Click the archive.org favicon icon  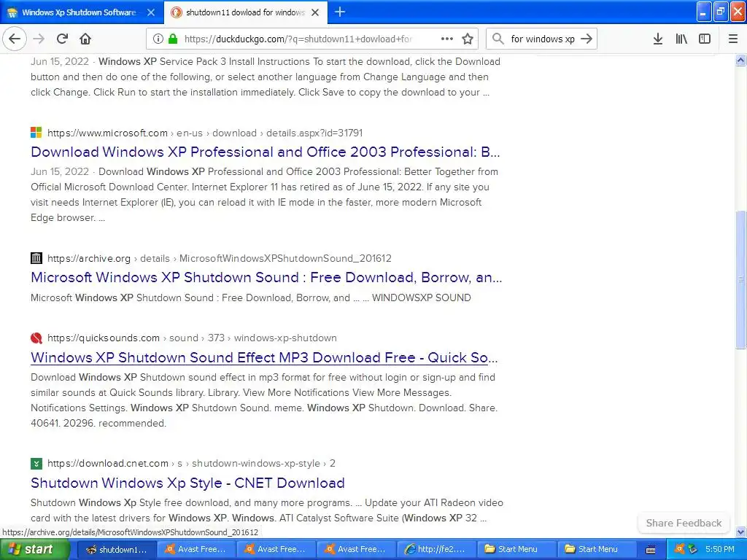pos(36,258)
